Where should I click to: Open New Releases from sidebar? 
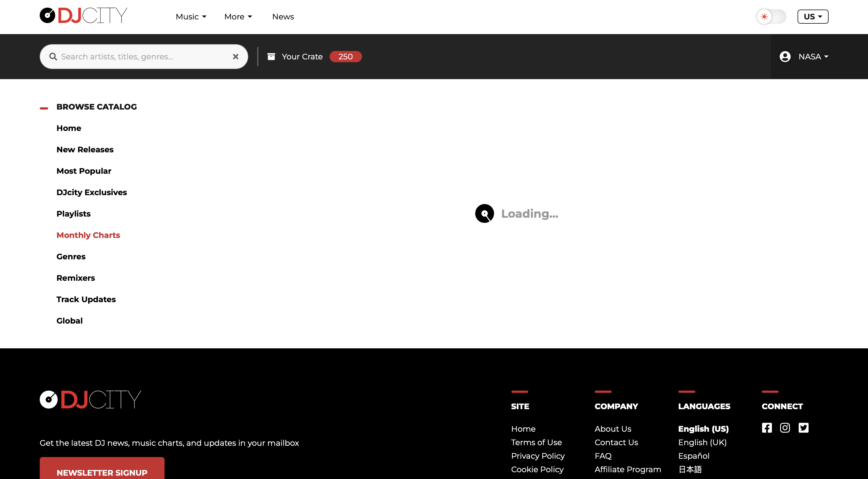(x=85, y=150)
